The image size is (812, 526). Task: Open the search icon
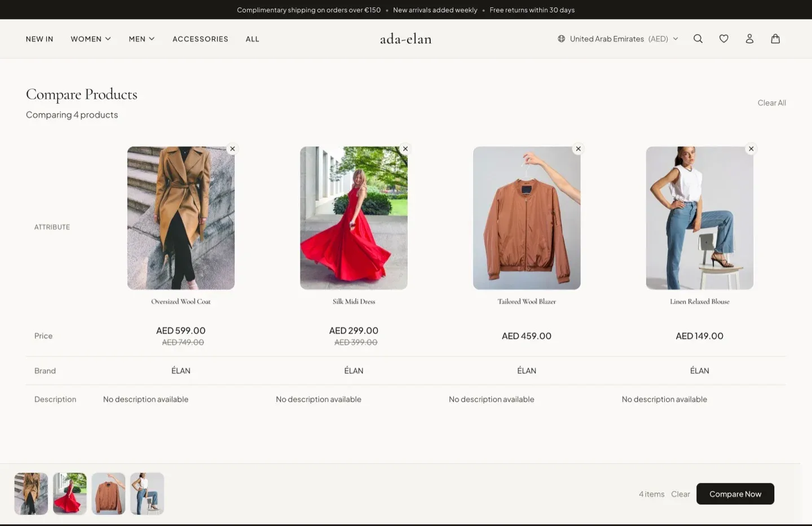click(x=698, y=38)
